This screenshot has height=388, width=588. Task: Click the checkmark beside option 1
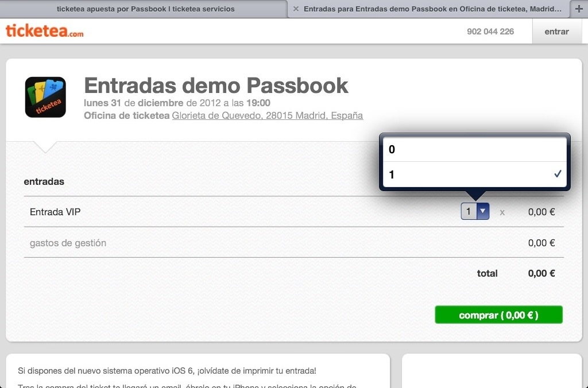(557, 174)
